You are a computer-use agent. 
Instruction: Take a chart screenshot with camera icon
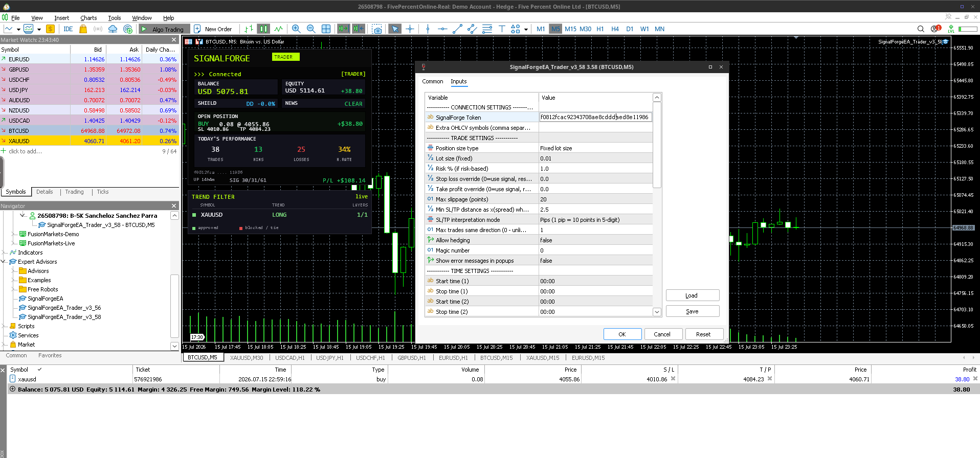click(377, 29)
